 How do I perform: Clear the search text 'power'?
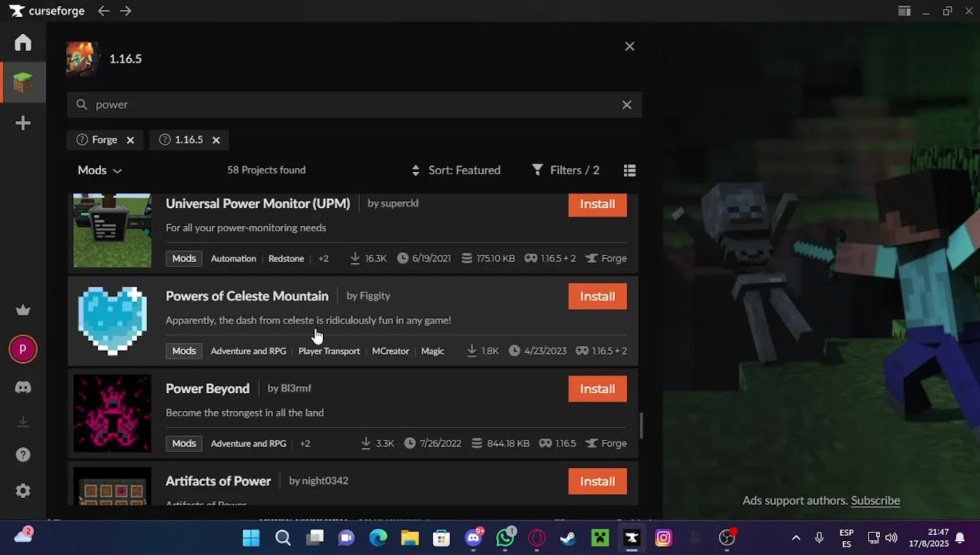tap(626, 105)
